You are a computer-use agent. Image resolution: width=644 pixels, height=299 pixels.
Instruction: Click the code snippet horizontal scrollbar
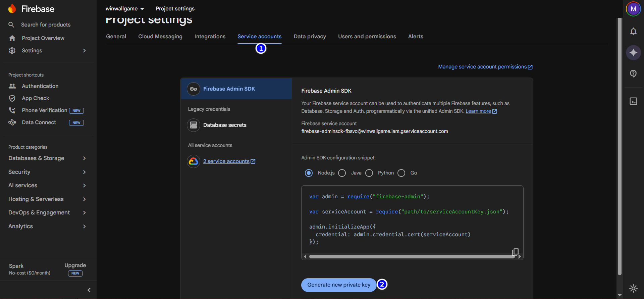click(x=412, y=257)
